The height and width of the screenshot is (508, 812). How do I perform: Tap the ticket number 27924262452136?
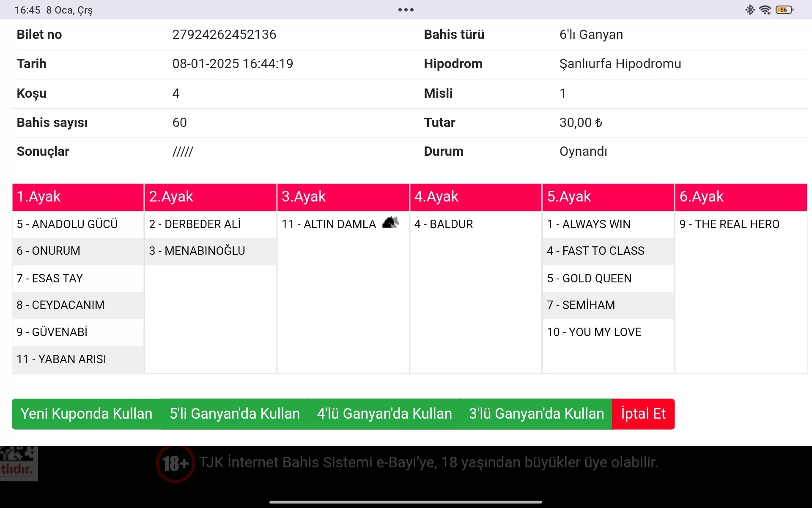(x=224, y=35)
